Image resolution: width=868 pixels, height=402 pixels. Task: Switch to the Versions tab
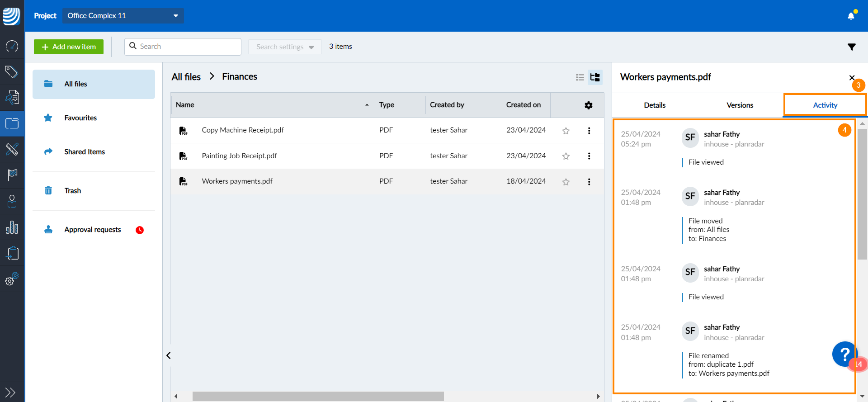pyautogui.click(x=740, y=105)
